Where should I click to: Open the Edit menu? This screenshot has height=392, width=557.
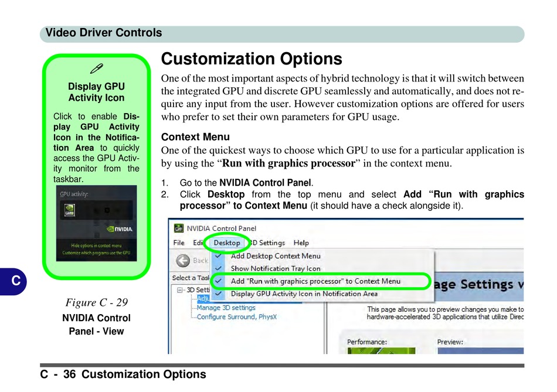pyautogui.click(x=198, y=243)
